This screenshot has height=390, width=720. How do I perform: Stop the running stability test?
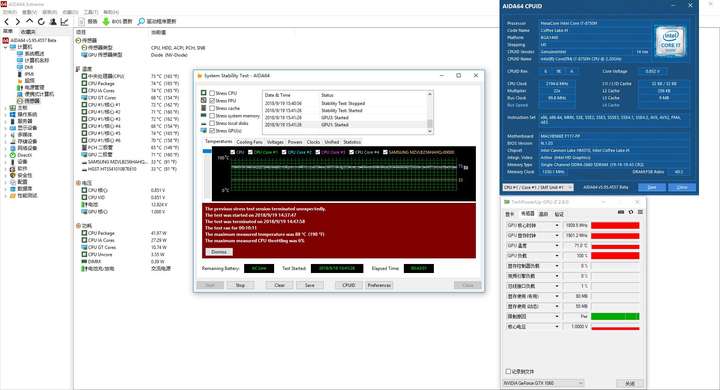[240, 285]
